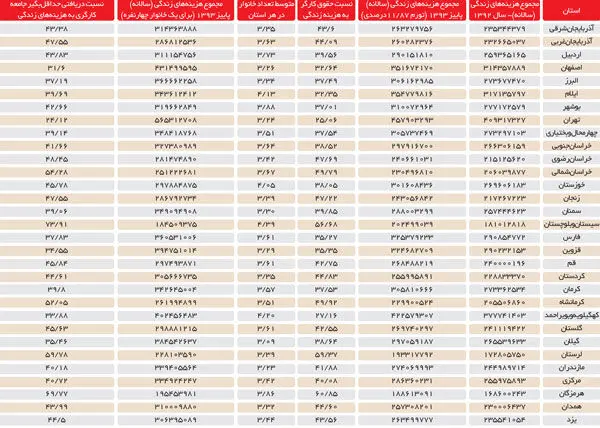This screenshot has width=600, height=428.
Task: Click the 'همدان' row label
Action: click(571, 407)
